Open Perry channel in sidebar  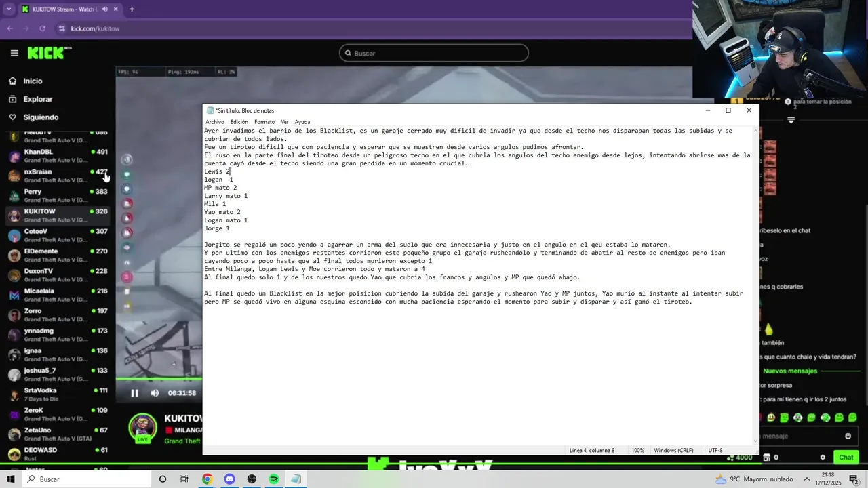tap(57, 195)
